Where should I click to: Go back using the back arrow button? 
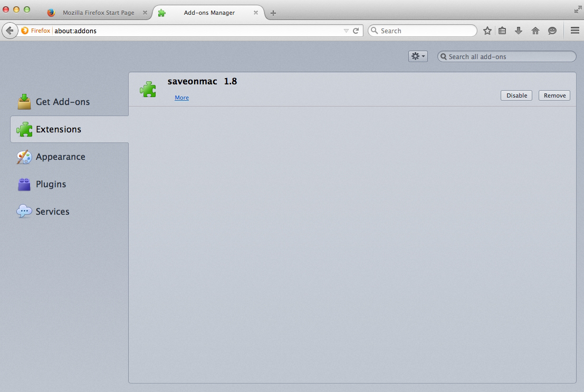coord(9,31)
